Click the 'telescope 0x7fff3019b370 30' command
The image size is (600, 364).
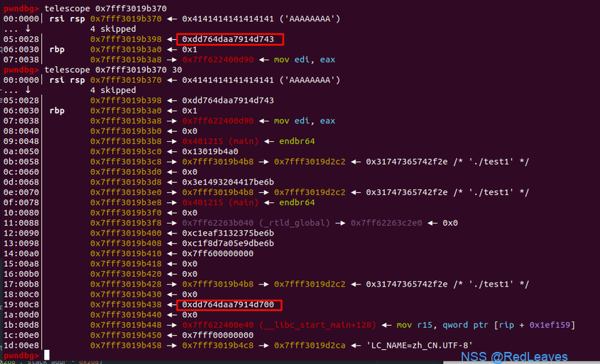click(114, 70)
